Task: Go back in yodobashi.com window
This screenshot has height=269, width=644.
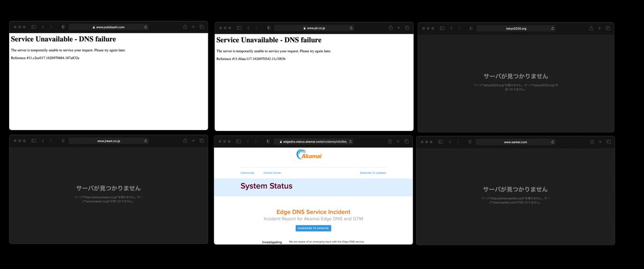Action: [x=43, y=27]
